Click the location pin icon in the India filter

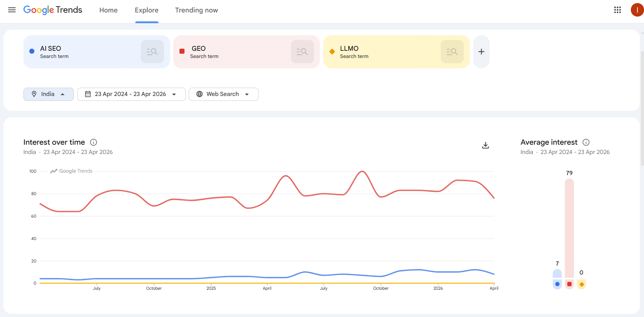coord(34,94)
